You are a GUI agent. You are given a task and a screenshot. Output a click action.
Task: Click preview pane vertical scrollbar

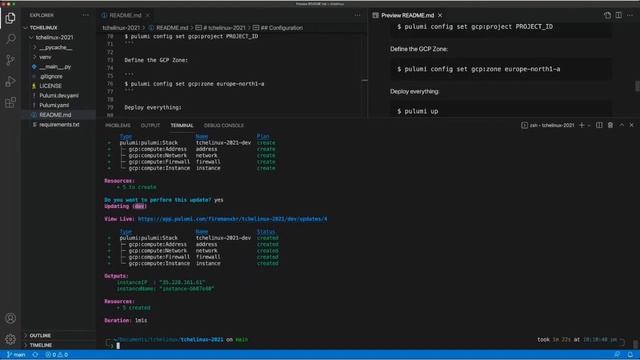click(x=637, y=86)
